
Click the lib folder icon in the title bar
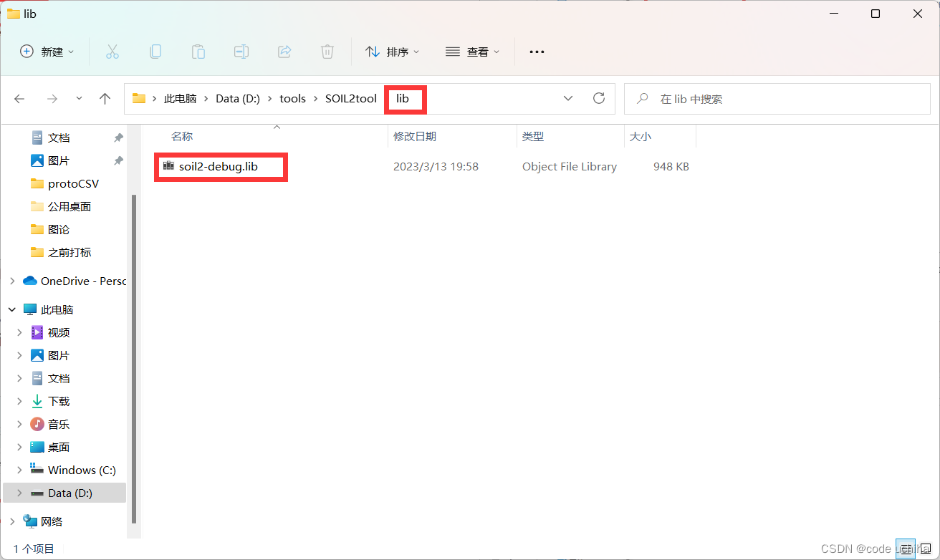click(13, 14)
